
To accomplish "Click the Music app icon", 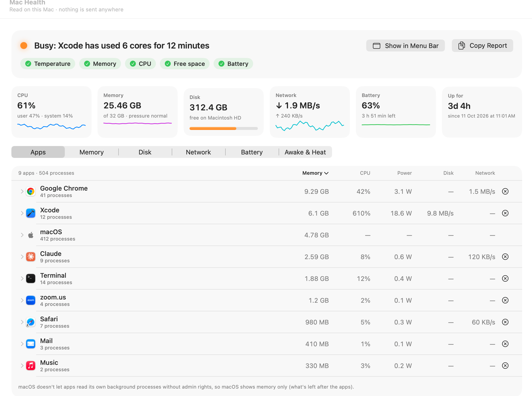I will click(31, 366).
